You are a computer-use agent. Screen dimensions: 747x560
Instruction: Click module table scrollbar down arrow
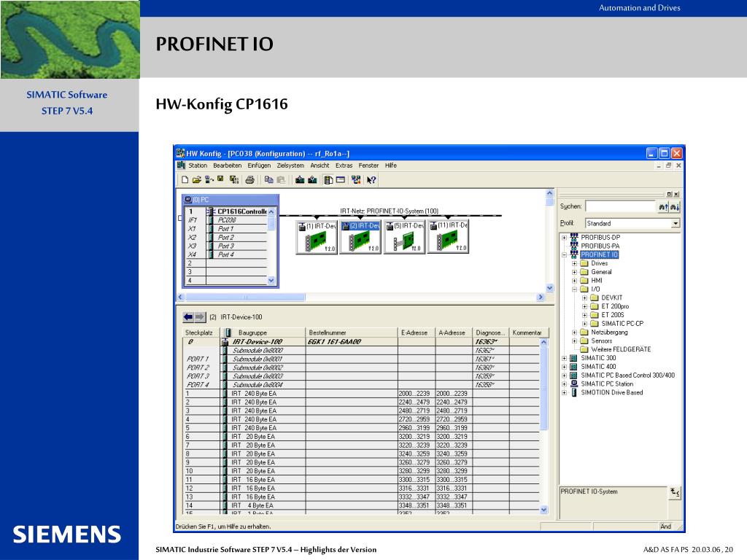pos(544,510)
